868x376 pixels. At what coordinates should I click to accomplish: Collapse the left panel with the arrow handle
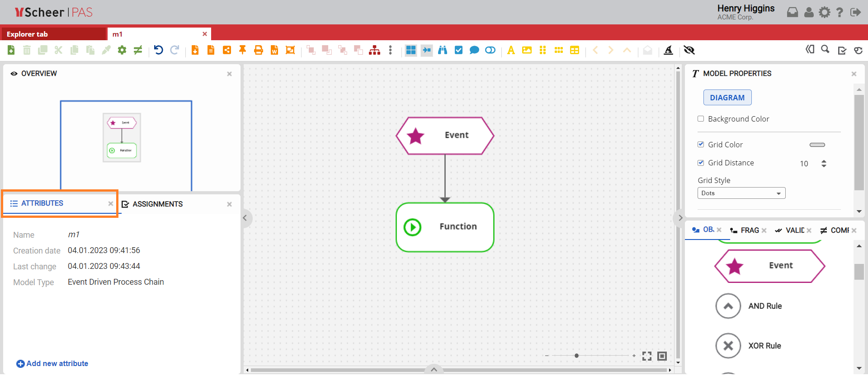click(245, 218)
